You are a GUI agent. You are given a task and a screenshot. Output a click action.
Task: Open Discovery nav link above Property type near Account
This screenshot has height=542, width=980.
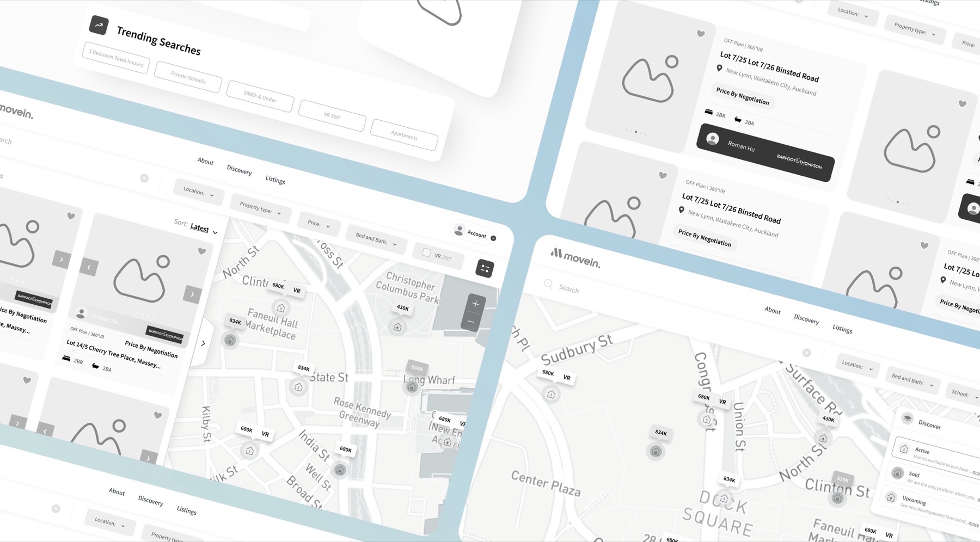pyautogui.click(x=239, y=170)
